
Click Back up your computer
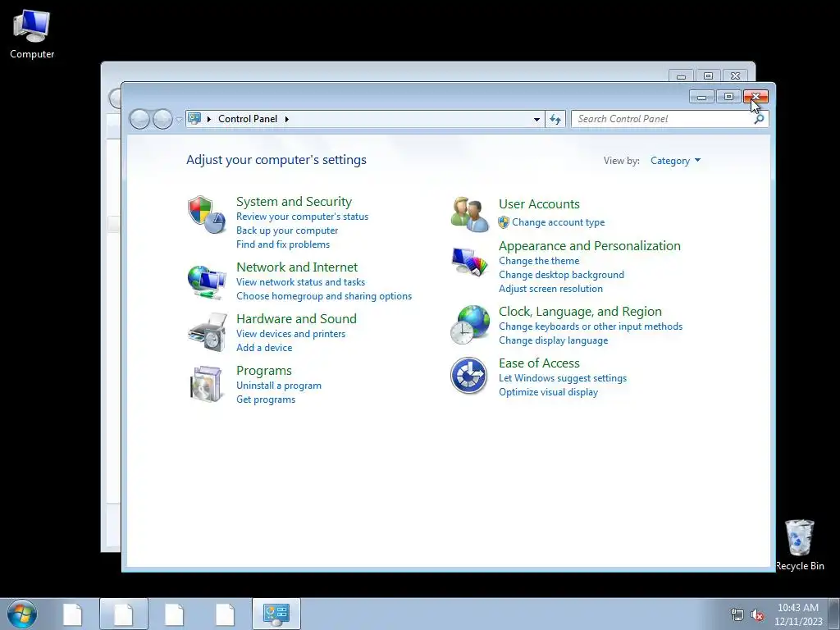tap(287, 231)
